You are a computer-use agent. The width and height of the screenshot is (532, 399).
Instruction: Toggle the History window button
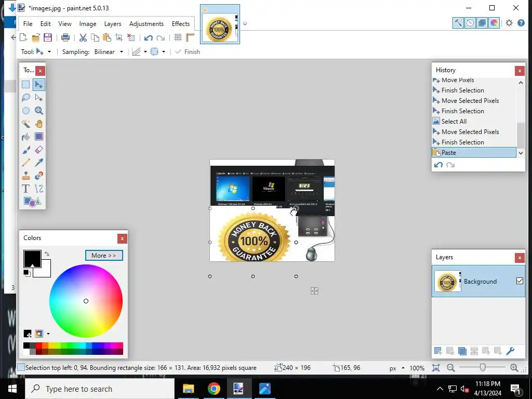pos(470,23)
